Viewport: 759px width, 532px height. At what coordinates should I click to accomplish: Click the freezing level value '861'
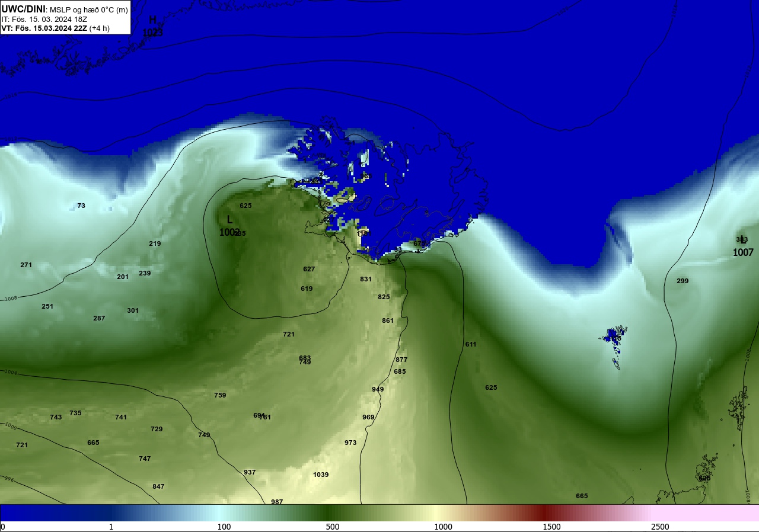(x=388, y=321)
